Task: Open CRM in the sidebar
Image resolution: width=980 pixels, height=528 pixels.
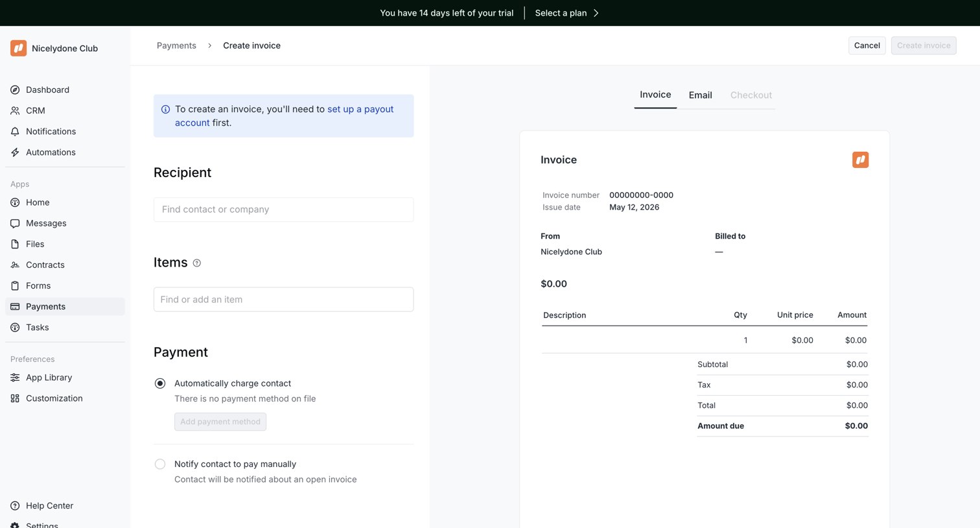Action: coord(65,110)
